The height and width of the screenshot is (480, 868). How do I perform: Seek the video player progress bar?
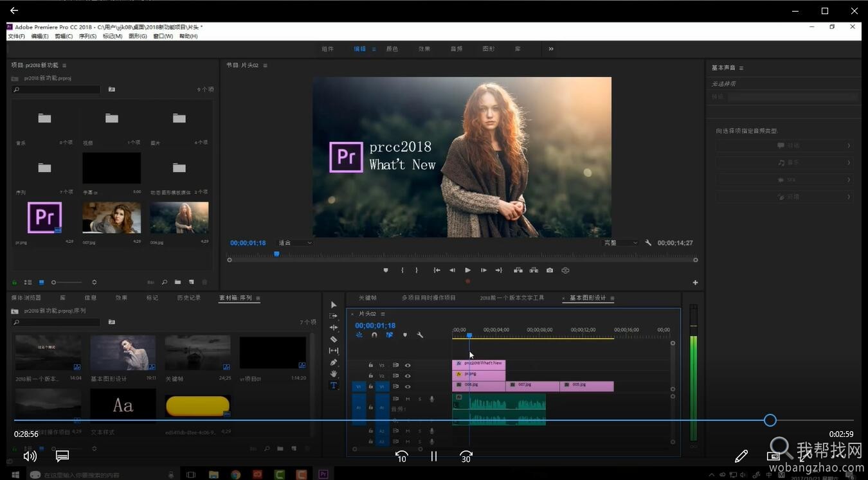pyautogui.click(x=434, y=420)
